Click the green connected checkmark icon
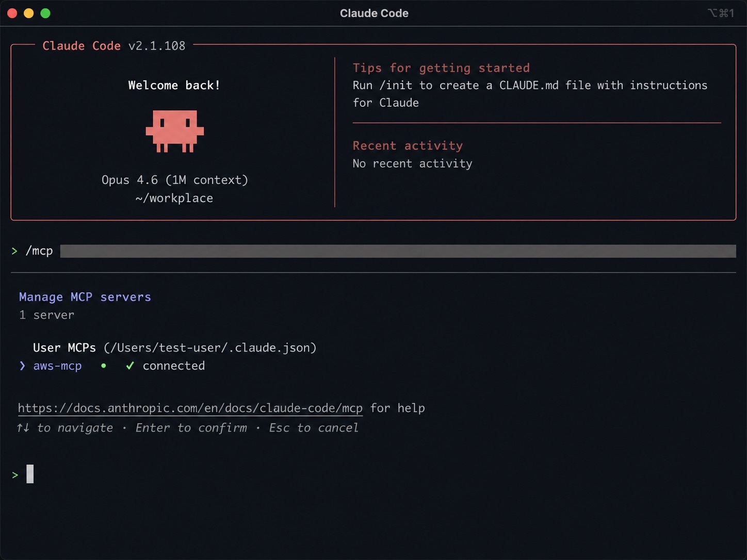 (130, 366)
